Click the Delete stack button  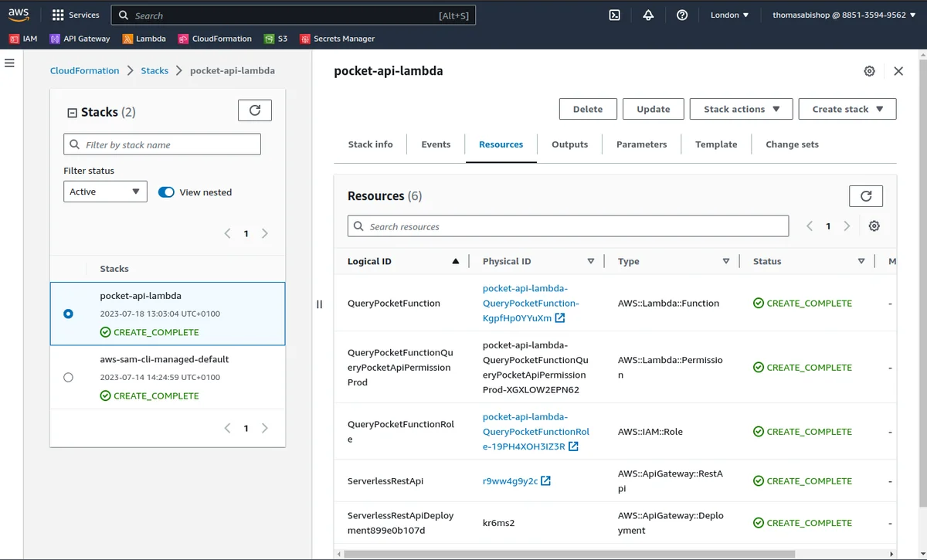click(x=587, y=109)
